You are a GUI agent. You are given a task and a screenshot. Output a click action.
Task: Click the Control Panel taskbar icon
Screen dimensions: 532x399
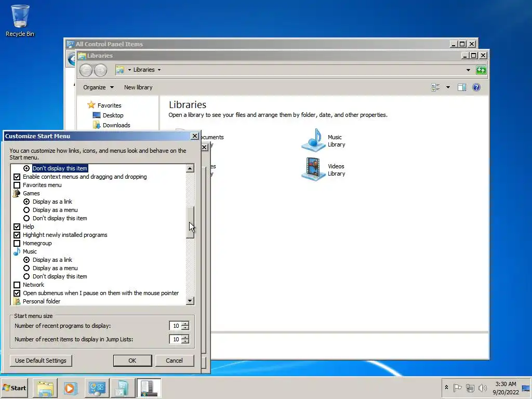tap(97, 388)
